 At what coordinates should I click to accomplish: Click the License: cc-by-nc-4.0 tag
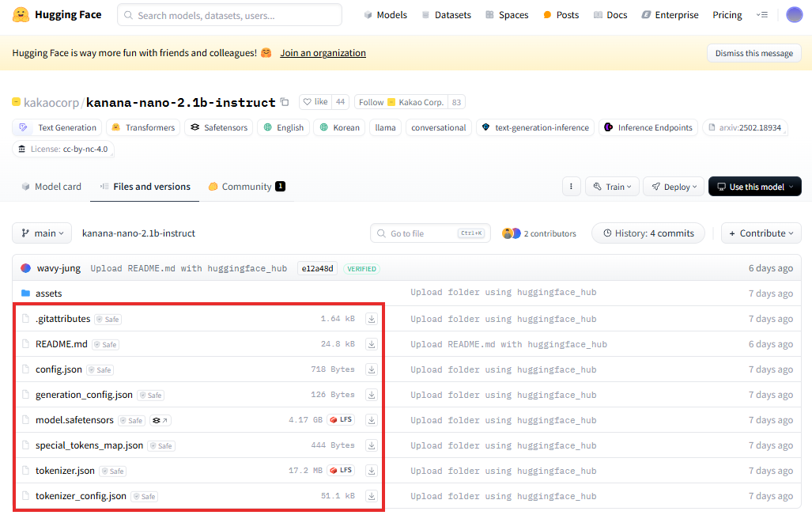(63, 150)
